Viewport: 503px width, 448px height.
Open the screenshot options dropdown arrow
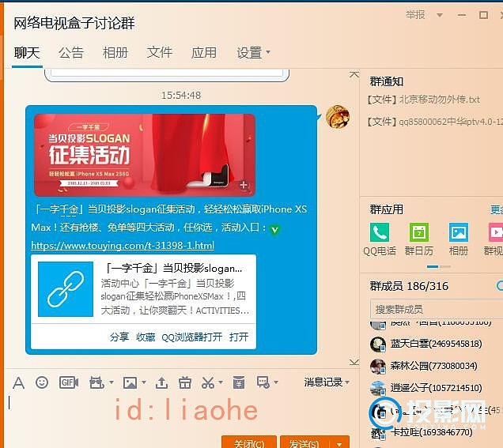[x=221, y=382]
